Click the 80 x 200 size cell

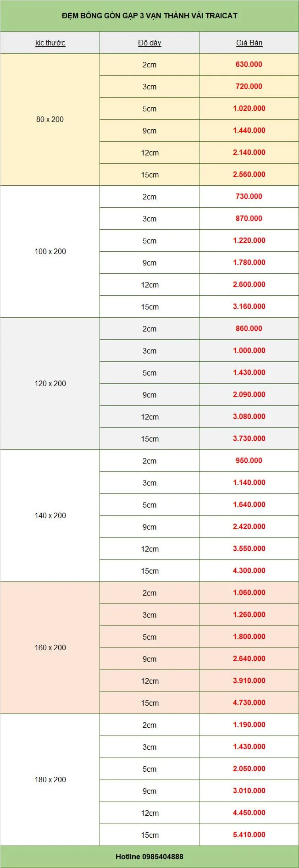click(x=50, y=119)
